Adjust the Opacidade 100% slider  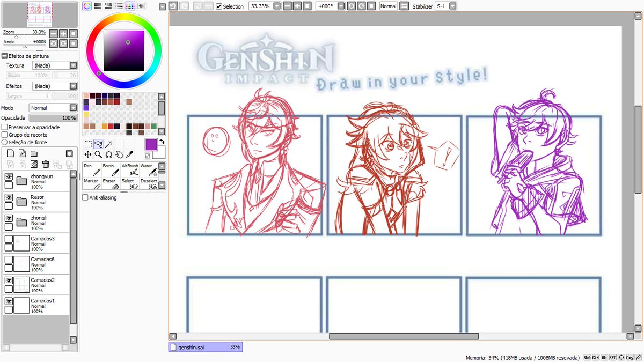coord(53,117)
